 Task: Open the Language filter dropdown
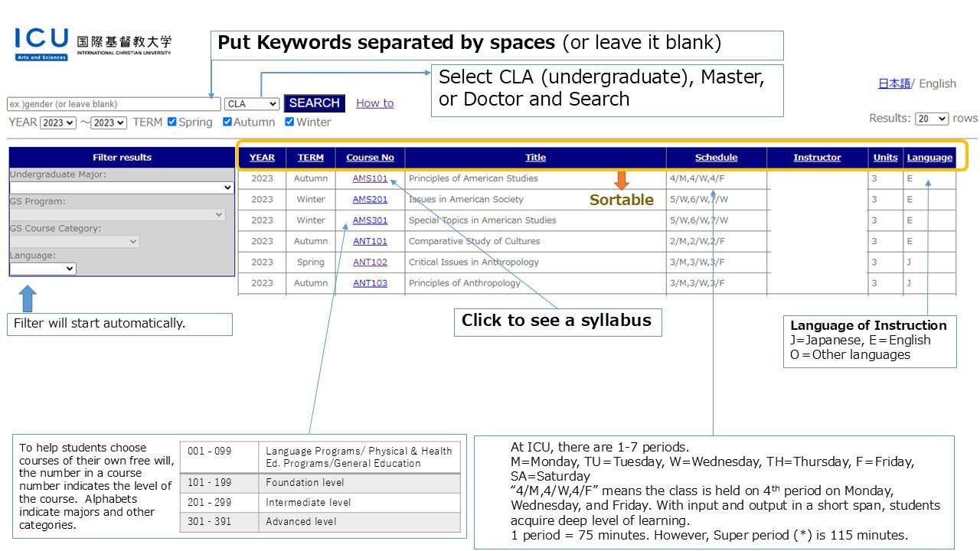pos(43,269)
